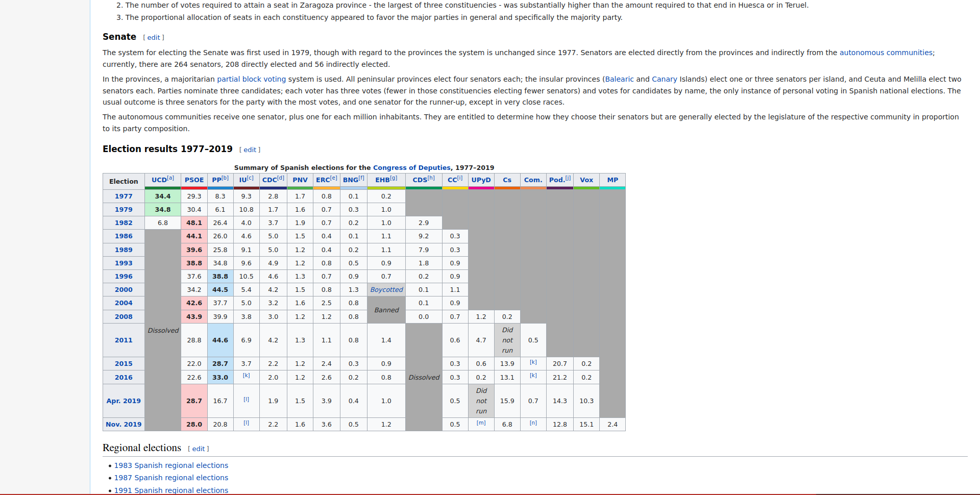980x495 pixels.
Task: Open footnote k in the 2016 IU cell
Action: pyautogui.click(x=246, y=376)
